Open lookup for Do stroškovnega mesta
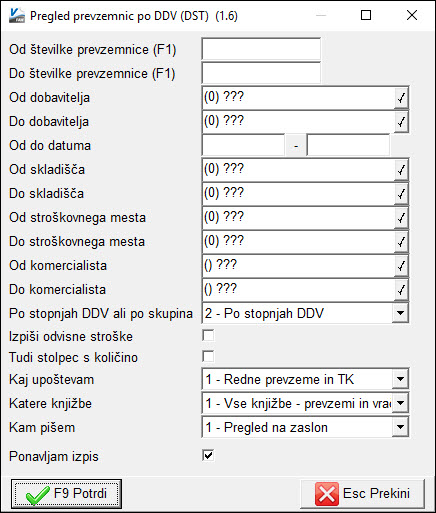Image resolution: width=436 pixels, height=513 pixels. point(401,242)
